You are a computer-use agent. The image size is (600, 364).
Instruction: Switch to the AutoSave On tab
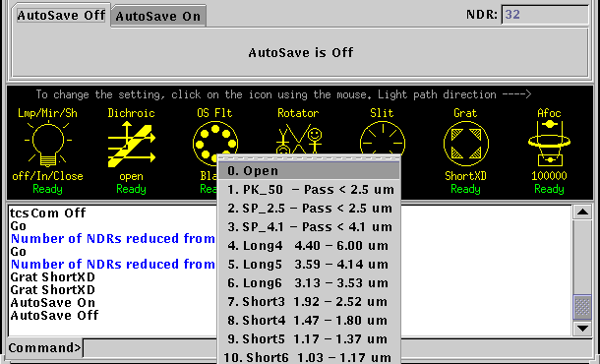click(158, 16)
